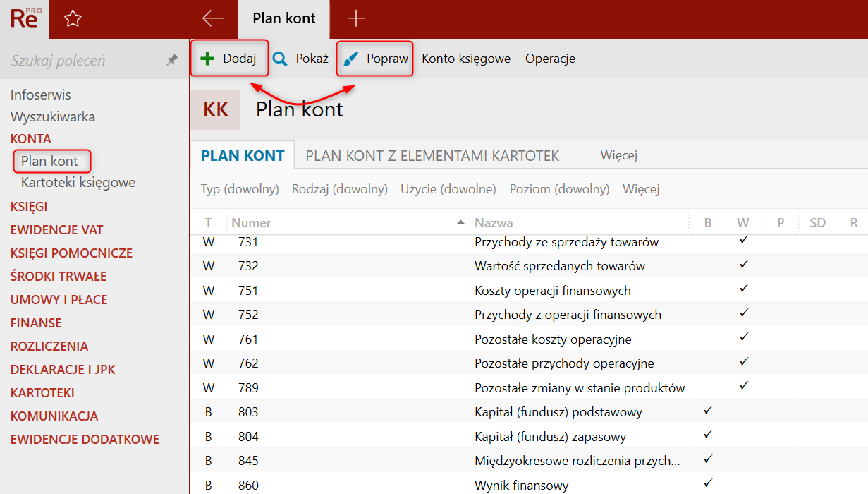The width and height of the screenshot is (868, 494).
Task: Open Więcej next to view tabs
Action: click(x=619, y=156)
